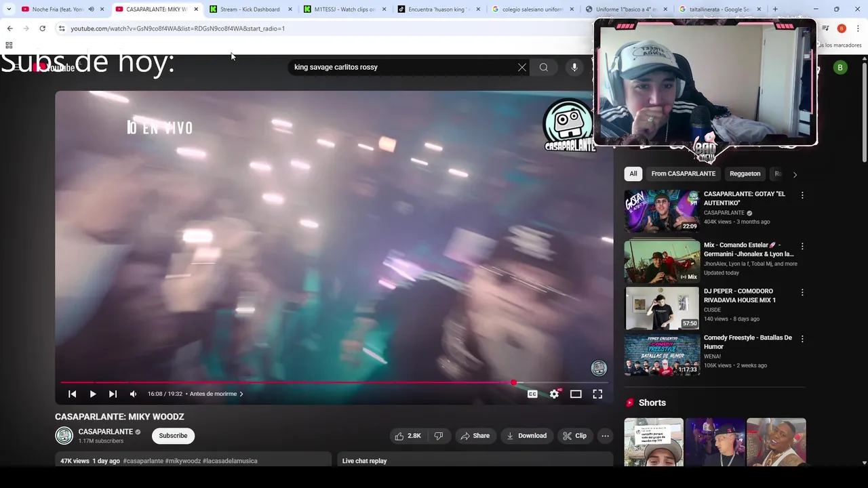This screenshot has height=488, width=868.
Task: Open the apps grid in the bookmarks bar
Action: click(9, 45)
